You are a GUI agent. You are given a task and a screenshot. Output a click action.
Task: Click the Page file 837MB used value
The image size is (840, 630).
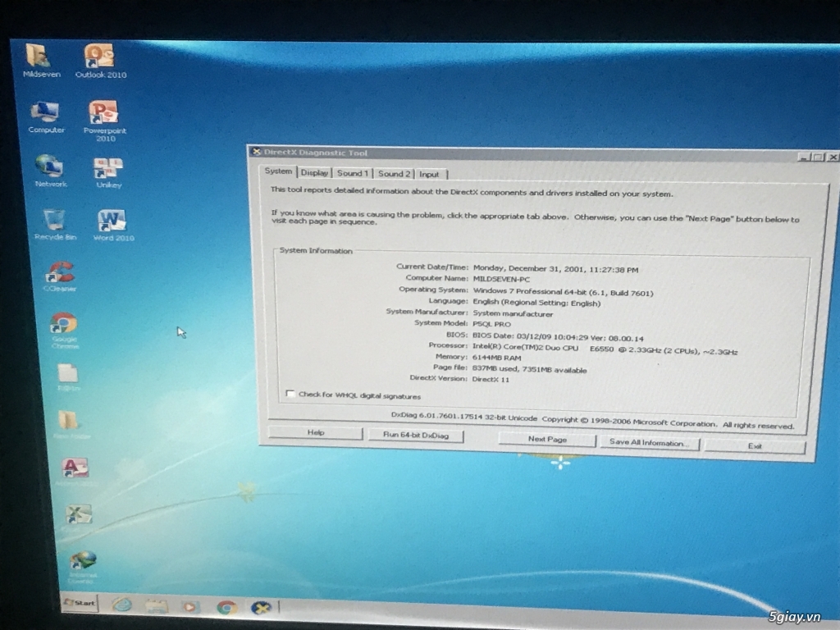(x=529, y=369)
